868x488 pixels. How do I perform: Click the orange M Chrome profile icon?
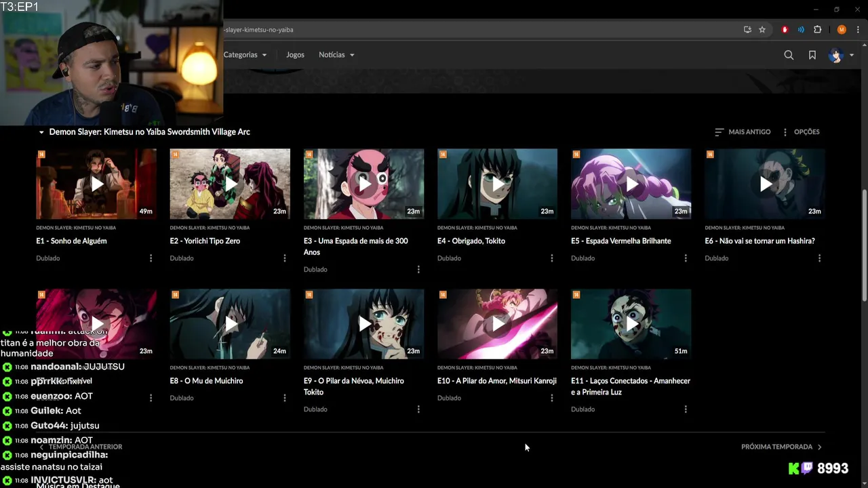[842, 30]
